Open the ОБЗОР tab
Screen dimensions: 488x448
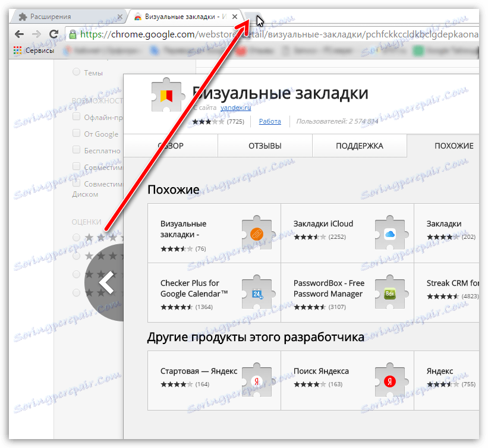pos(171,146)
